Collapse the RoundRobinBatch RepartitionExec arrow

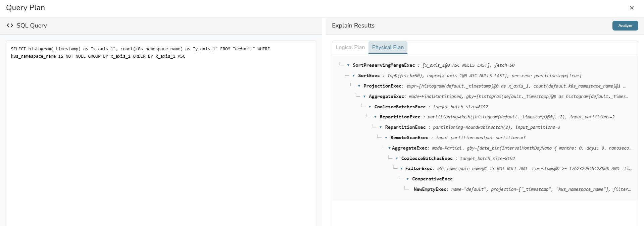click(381, 127)
